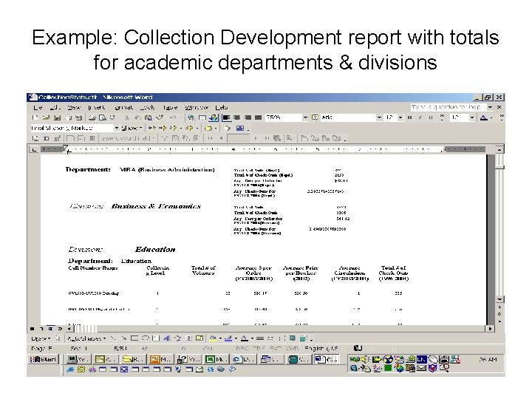Click the Font Color A in Drawing toolbar
Image resolution: width=532 pixels, height=399 pixels.
tap(245, 338)
